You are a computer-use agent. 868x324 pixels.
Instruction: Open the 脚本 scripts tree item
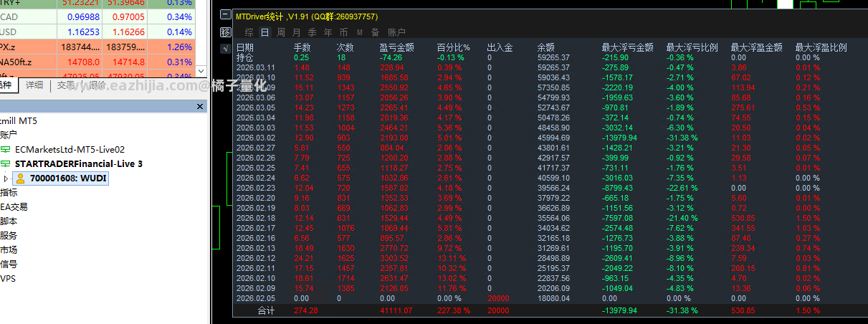click(x=9, y=221)
